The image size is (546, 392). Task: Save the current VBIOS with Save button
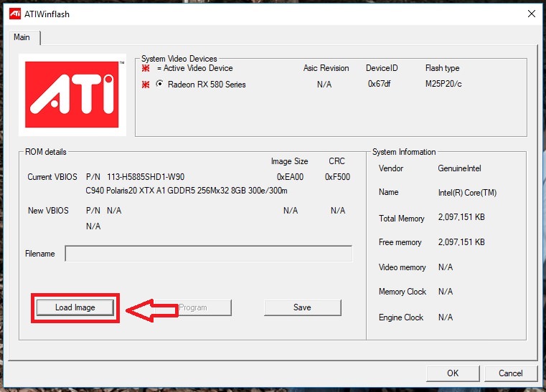pyautogui.click(x=302, y=307)
